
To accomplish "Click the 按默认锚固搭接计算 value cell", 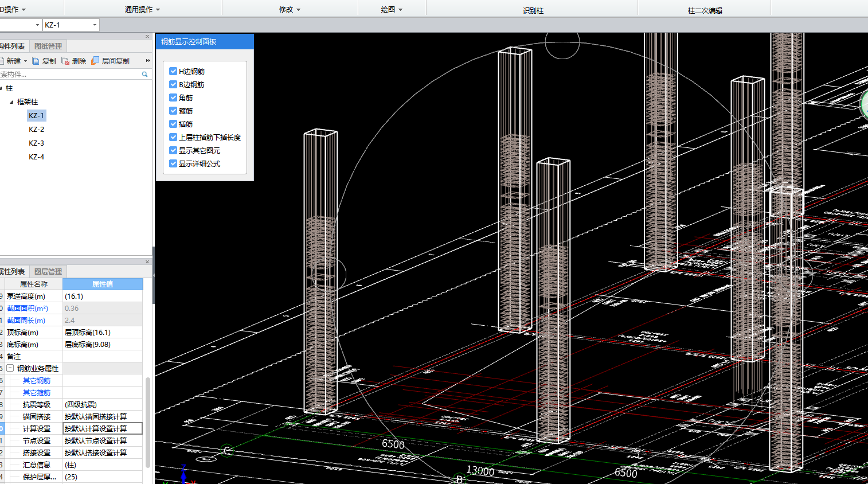I will point(103,417).
